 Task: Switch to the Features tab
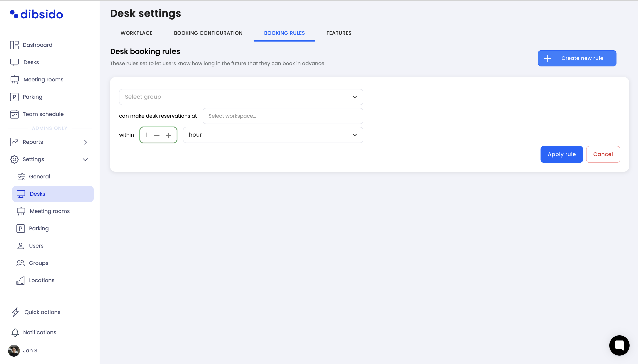339,33
